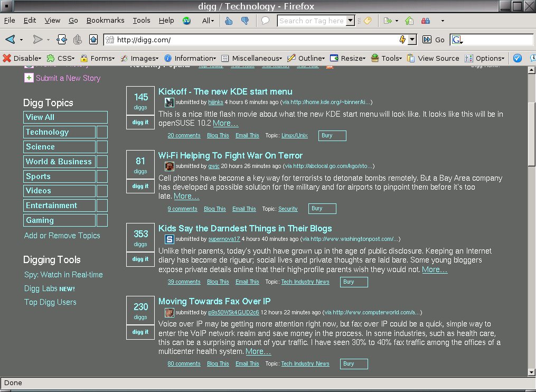Open the Kickoff KDE start menu story
Screen dimensions: 536x392
tap(225, 92)
